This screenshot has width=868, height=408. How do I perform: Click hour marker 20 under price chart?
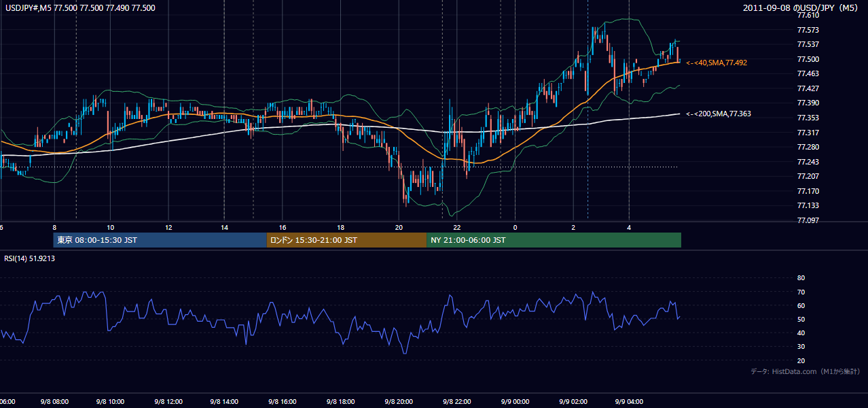(399, 228)
